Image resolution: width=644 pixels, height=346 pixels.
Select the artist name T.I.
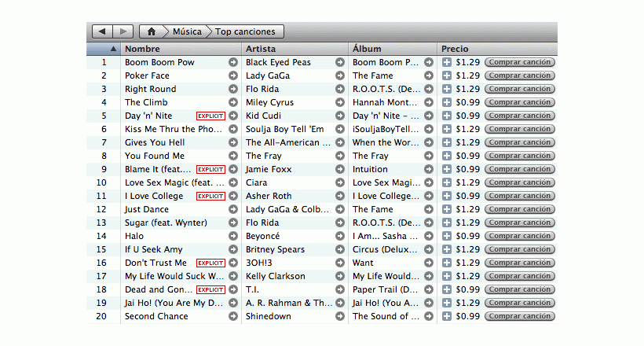click(x=252, y=289)
